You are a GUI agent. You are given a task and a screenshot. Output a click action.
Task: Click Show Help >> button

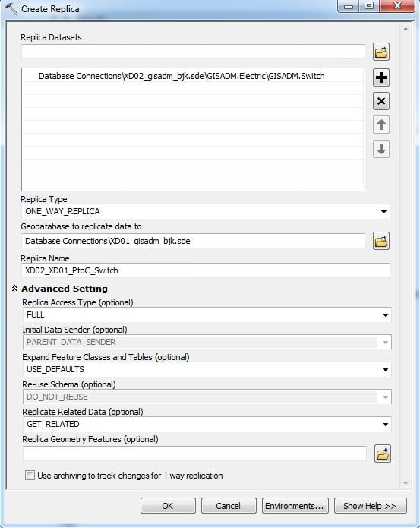370,506
